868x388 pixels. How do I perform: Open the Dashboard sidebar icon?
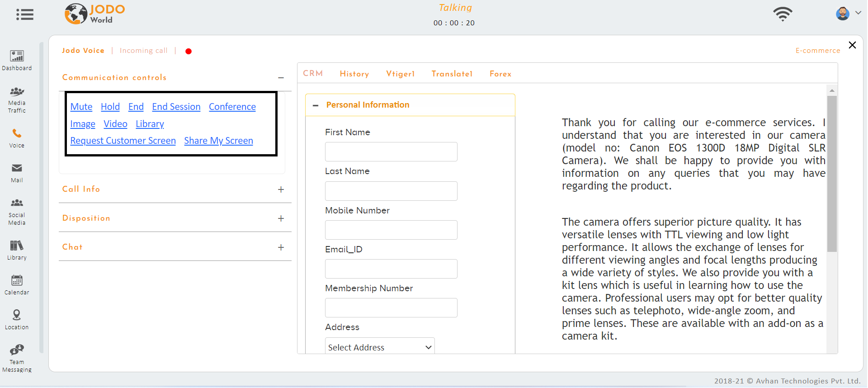click(17, 61)
